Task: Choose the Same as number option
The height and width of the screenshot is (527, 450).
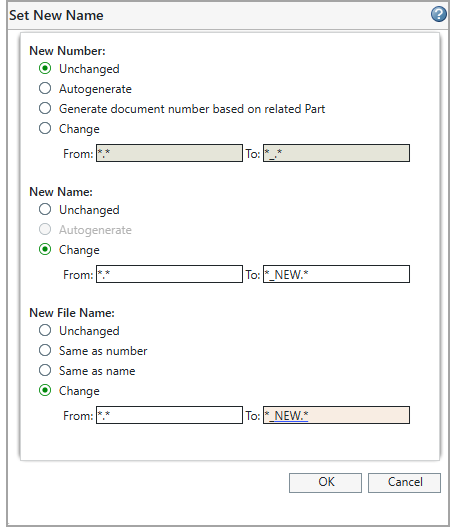Action: click(x=45, y=351)
